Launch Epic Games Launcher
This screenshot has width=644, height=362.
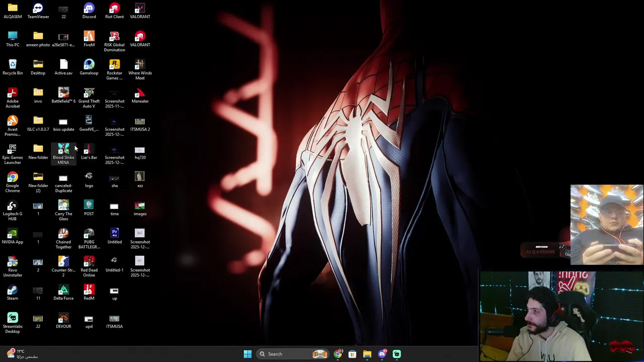[13, 154]
